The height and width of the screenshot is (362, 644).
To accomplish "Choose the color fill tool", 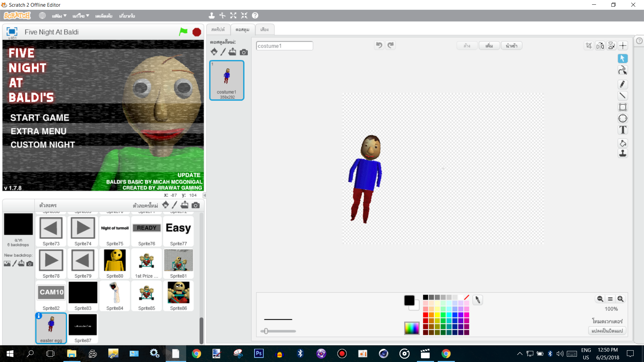I will click(x=623, y=143).
